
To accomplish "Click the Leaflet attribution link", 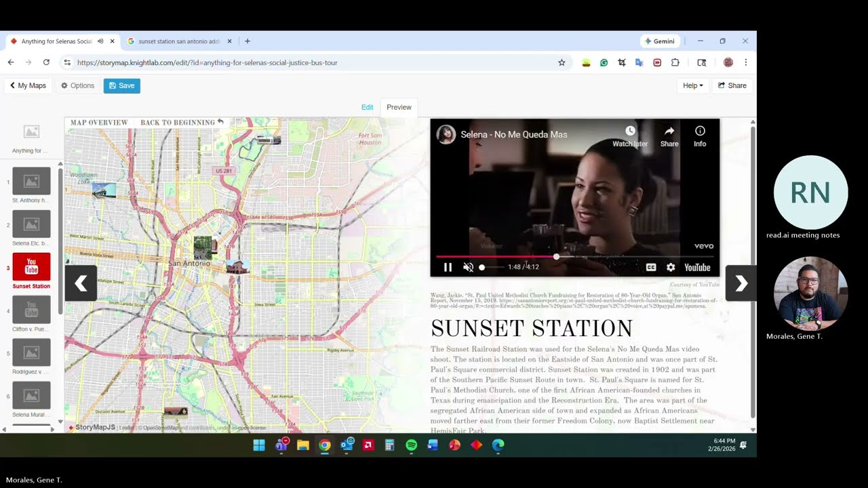I will click(x=128, y=428).
